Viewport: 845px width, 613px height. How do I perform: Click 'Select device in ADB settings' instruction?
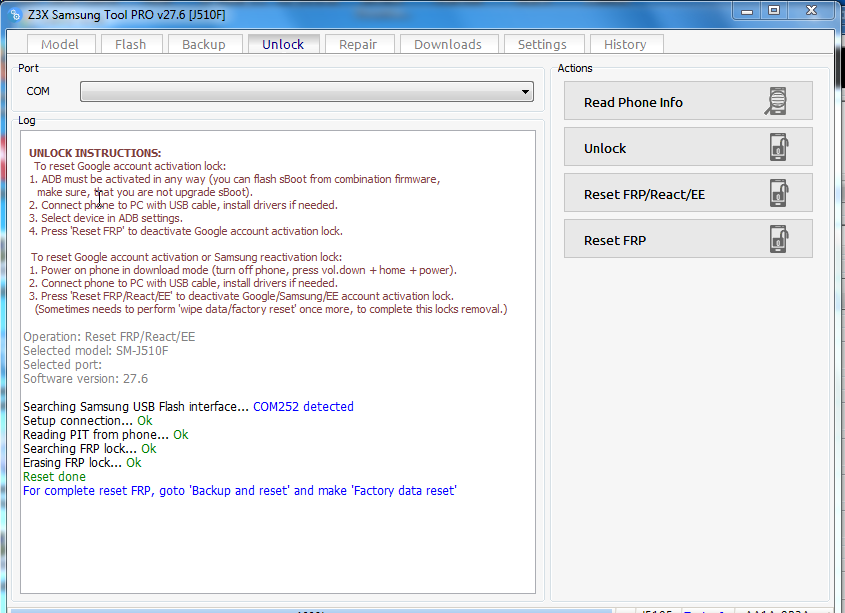106,218
